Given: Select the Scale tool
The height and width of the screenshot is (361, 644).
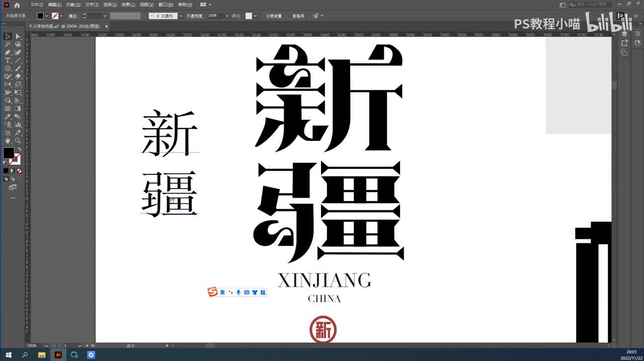Looking at the screenshot, I should coord(18,84).
